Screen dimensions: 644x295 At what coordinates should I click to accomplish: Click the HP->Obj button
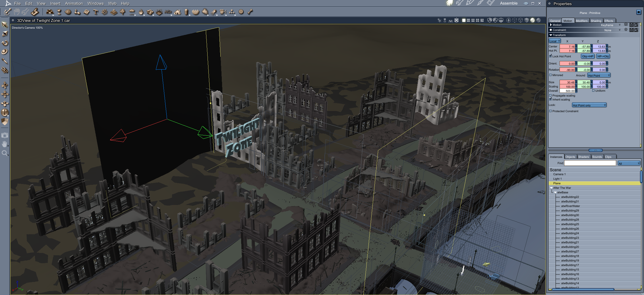pos(603,56)
